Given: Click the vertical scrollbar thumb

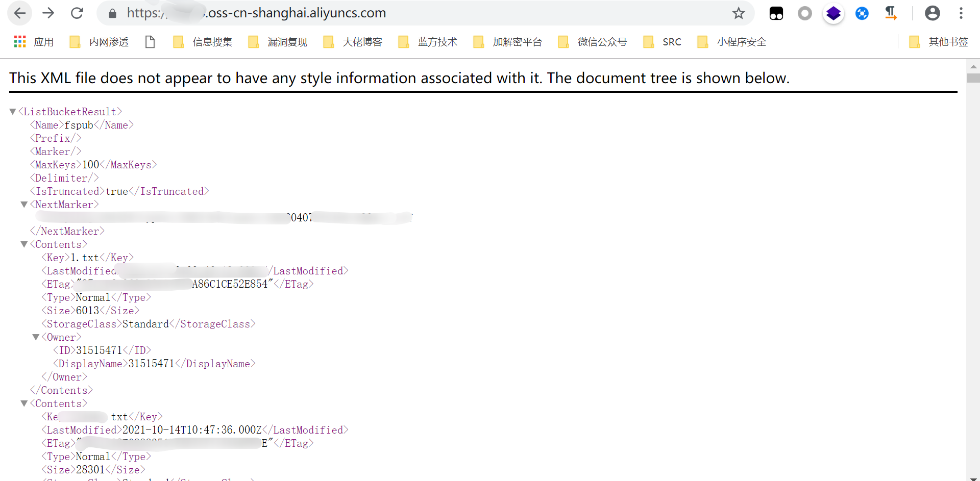Looking at the screenshot, I should pos(973,78).
